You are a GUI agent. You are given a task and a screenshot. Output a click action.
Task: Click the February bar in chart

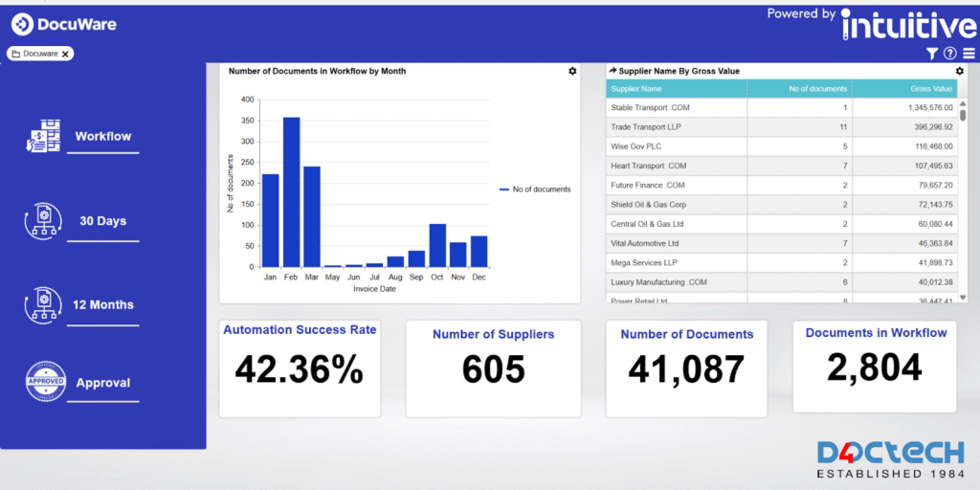tap(291, 192)
